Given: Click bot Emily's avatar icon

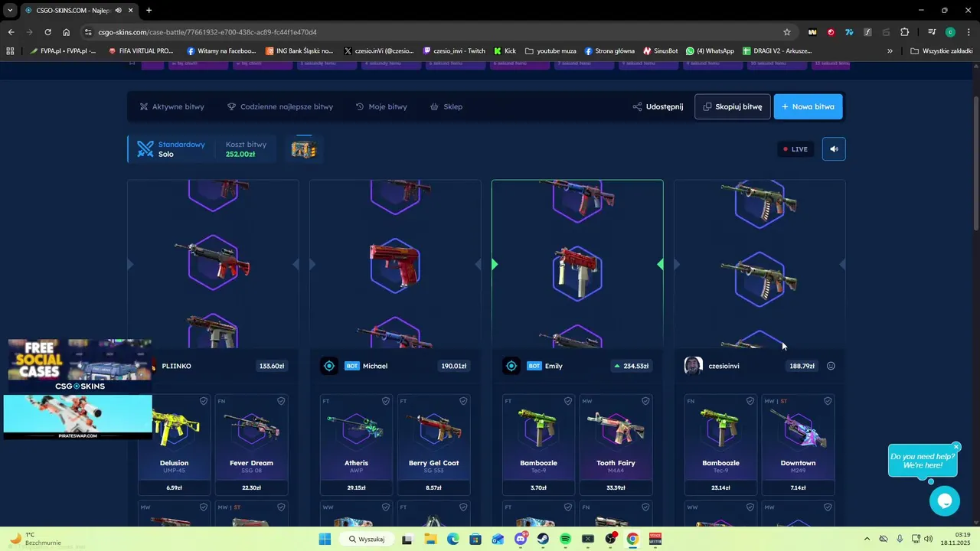Looking at the screenshot, I should point(511,366).
